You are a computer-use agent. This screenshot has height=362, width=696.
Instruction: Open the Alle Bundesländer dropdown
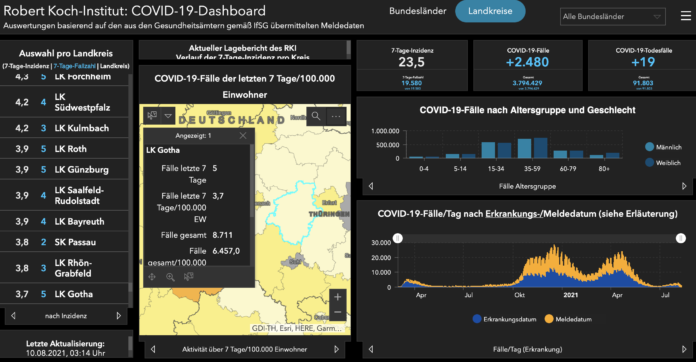coord(613,17)
